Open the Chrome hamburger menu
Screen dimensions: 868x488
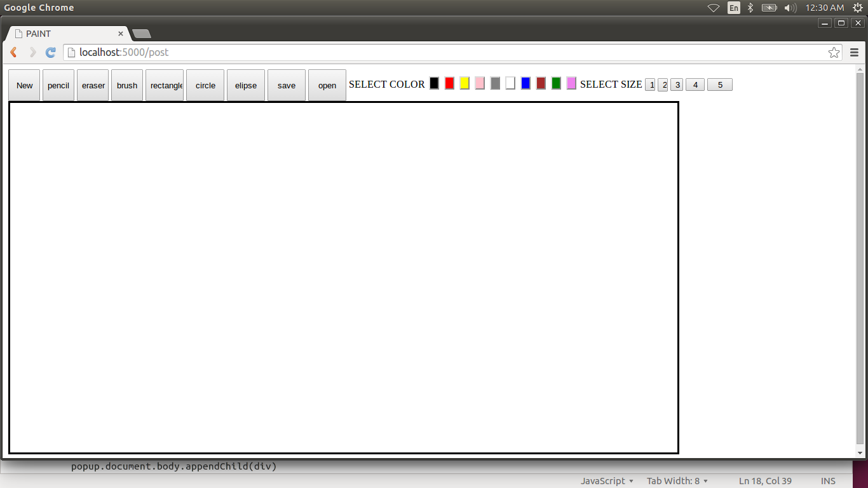855,52
